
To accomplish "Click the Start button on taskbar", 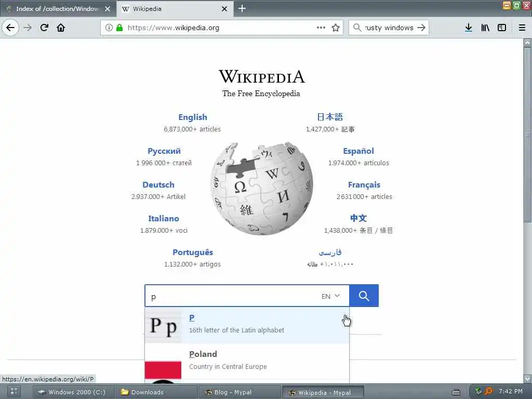I will 14,392.
